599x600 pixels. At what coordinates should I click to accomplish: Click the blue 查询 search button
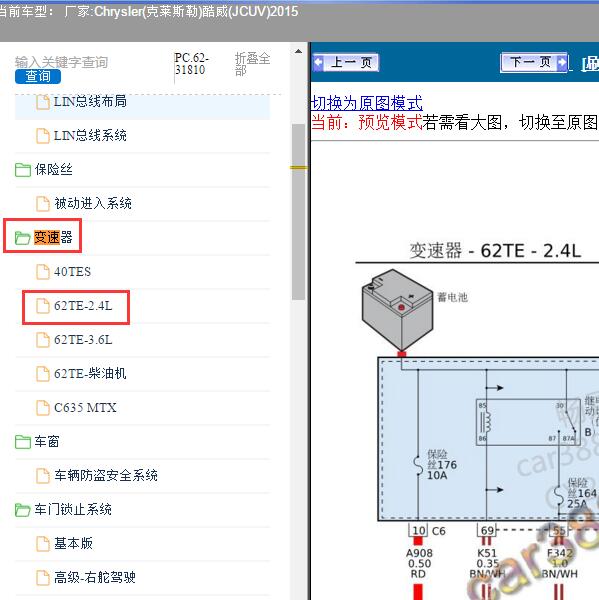coord(38,76)
